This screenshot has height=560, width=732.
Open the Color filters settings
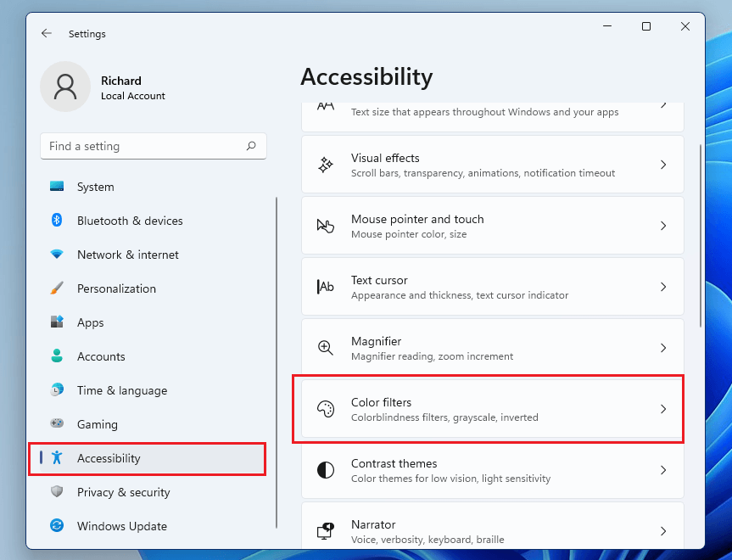(493, 409)
